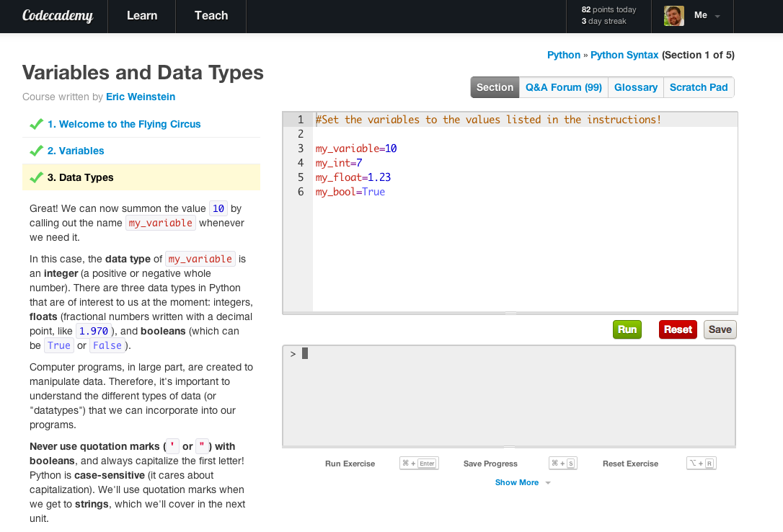Screen dimensions: 783x532
Task: Open the Learn menu item
Action: [x=141, y=16]
